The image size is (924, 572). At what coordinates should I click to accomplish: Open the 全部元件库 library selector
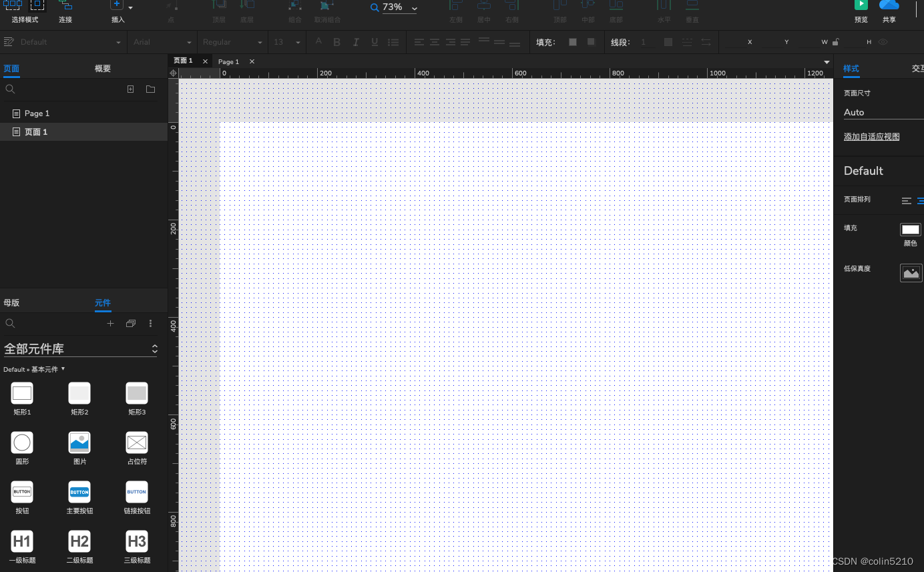[81, 348]
